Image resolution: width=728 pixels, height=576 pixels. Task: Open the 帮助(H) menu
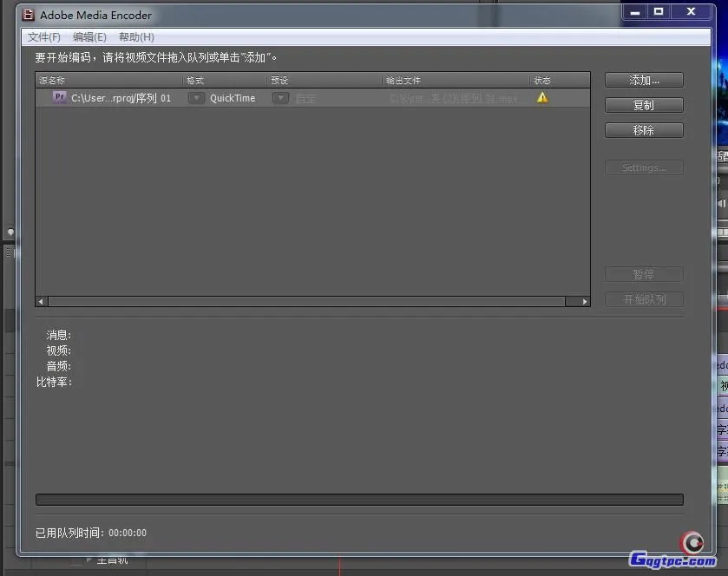pos(136,37)
